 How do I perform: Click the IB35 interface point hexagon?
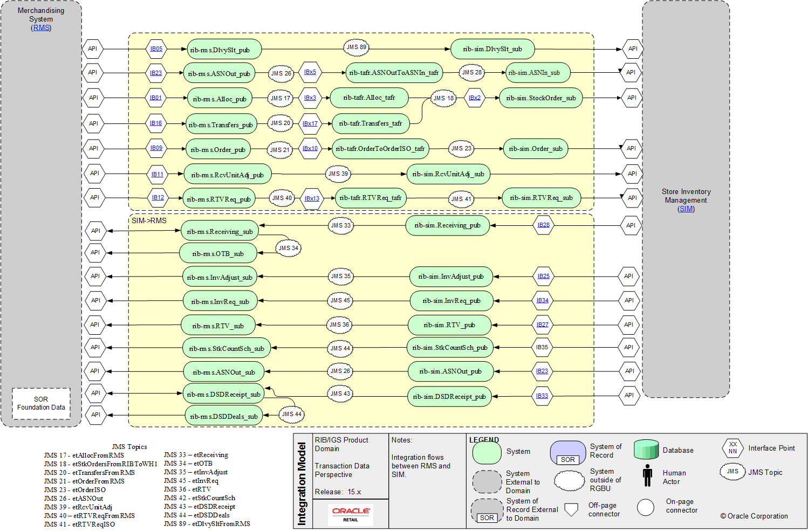[x=542, y=348]
